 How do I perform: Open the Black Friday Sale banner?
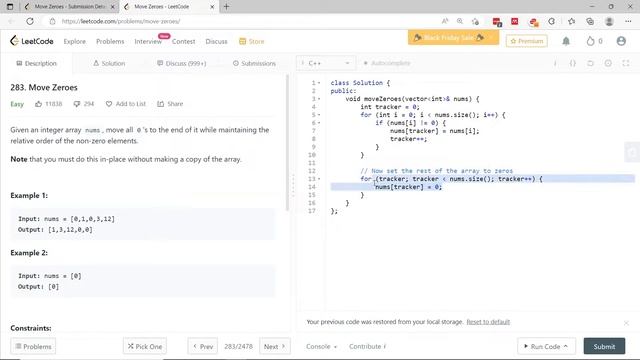pos(453,38)
